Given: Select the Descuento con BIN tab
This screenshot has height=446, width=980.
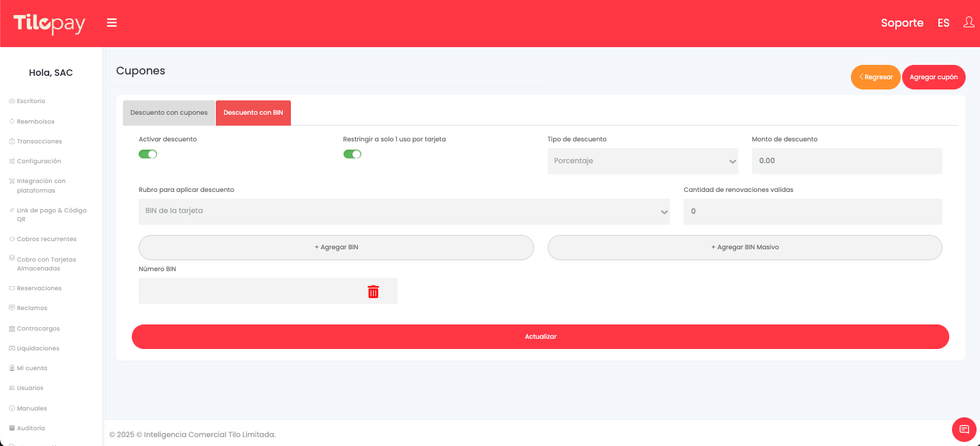Looking at the screenshot, I should [x=253, y=113].
